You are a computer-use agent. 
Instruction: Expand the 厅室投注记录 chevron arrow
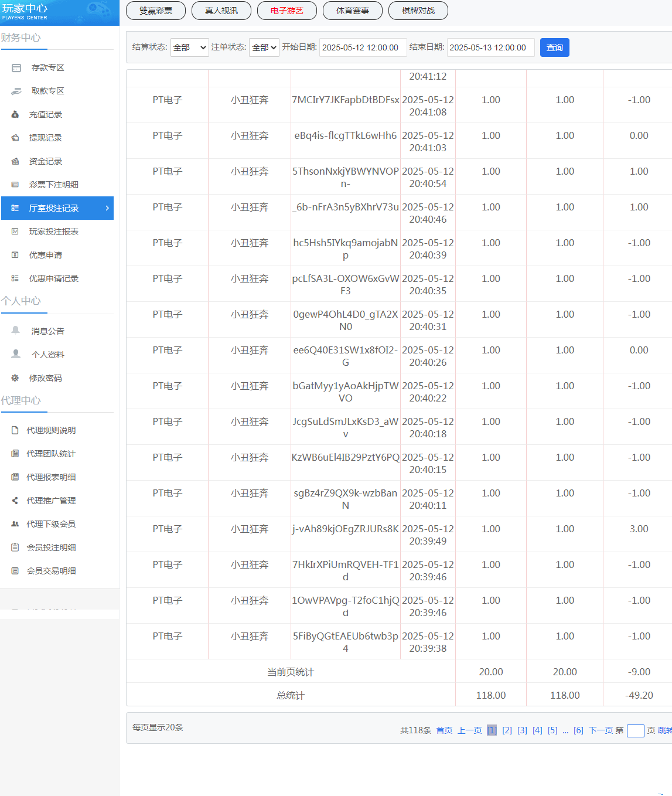[x=107, y=208]
